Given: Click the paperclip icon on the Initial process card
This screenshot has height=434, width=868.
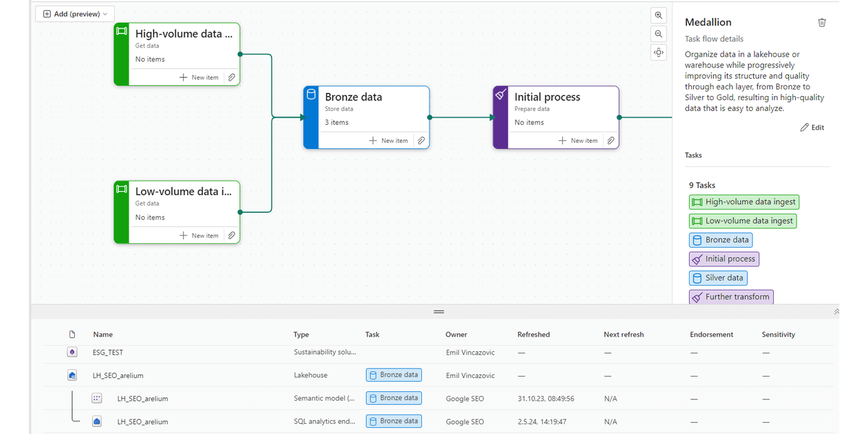Looking at the screenshot, I should click(610, 140).
